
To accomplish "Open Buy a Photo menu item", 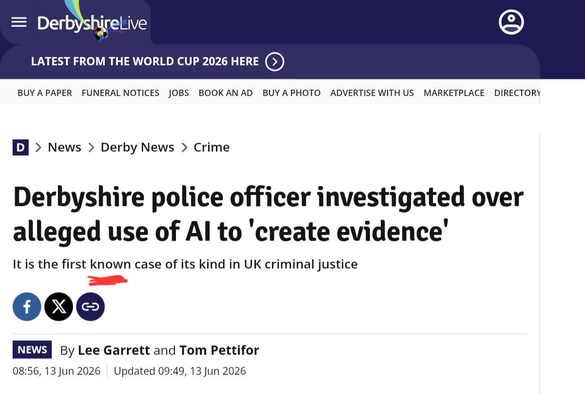I will coord(291,93).
